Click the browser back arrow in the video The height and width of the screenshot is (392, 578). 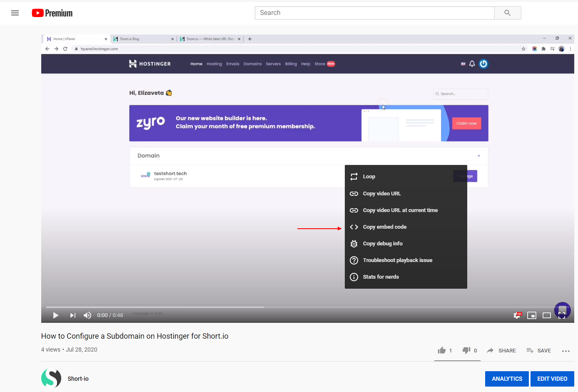point(47,49)
